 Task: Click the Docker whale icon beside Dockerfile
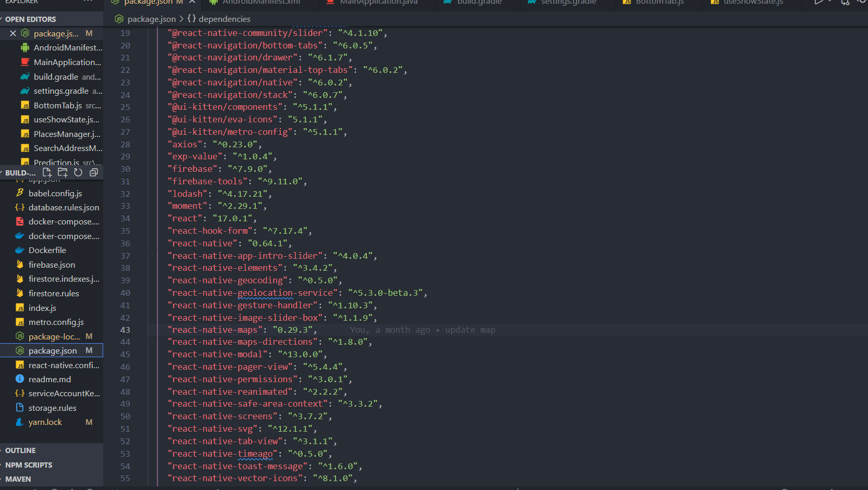pyautogui.click(x=19, y=250)
